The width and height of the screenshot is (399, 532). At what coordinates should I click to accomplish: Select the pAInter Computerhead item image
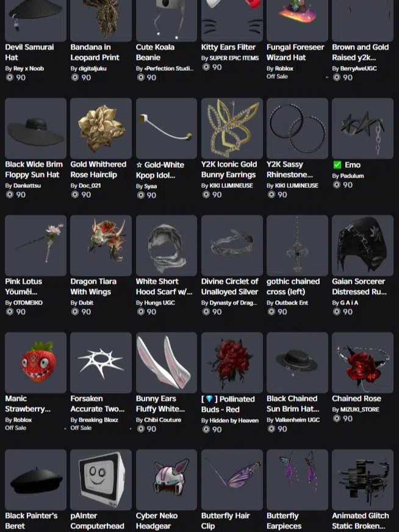(101, 480)
